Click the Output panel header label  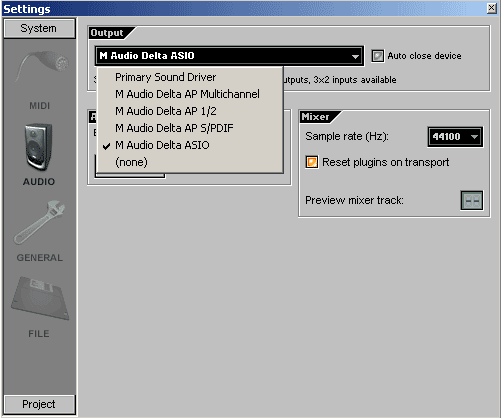click(x=107, y=33)
